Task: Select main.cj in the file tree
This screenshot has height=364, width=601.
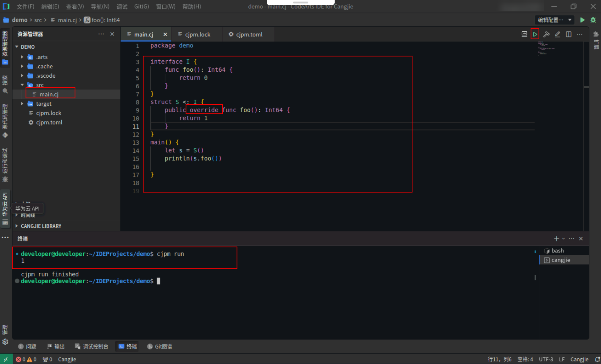Action: [66, 94]
